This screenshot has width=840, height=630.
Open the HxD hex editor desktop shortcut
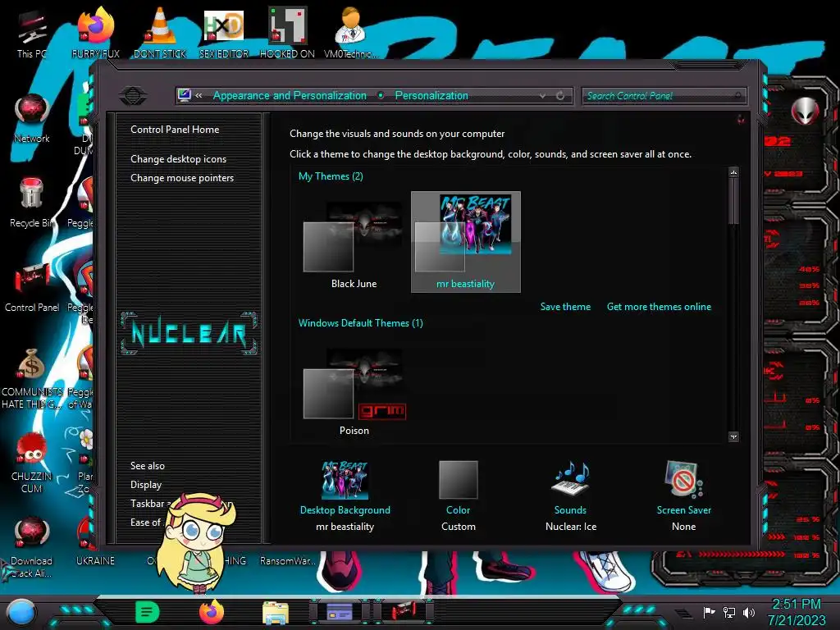coord(224,32)
